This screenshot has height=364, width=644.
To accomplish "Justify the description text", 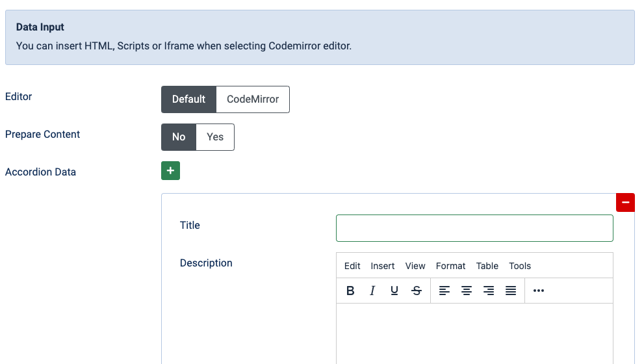I will (511, 291).
